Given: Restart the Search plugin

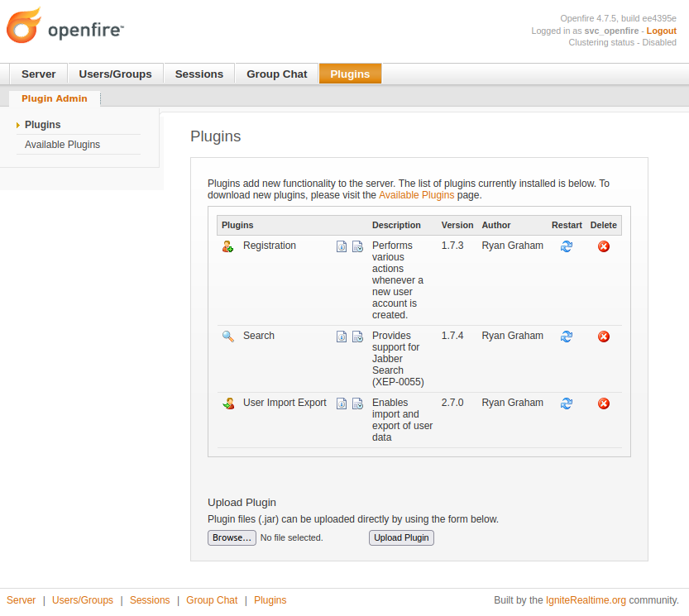Looking at the screenshot, I should 567,337.
